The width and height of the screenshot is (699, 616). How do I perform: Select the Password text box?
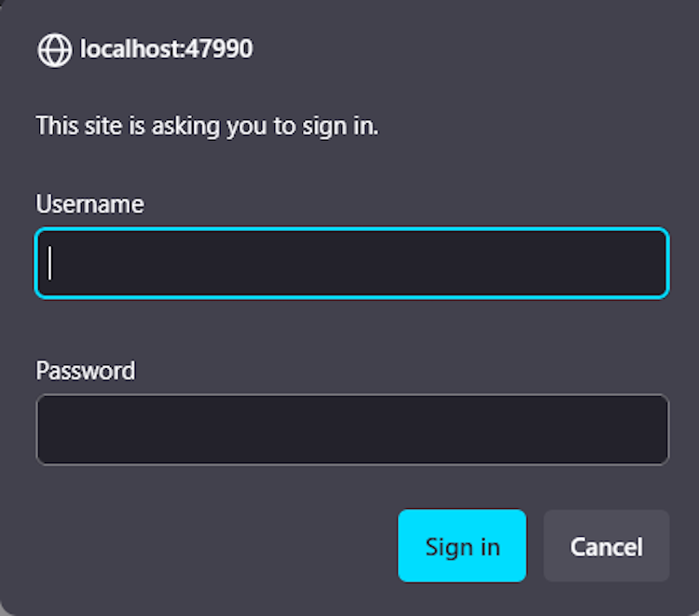tap(351, 430)
